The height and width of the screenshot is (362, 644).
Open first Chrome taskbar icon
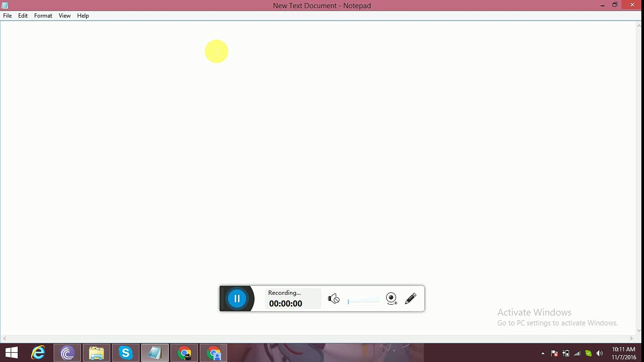184,353
